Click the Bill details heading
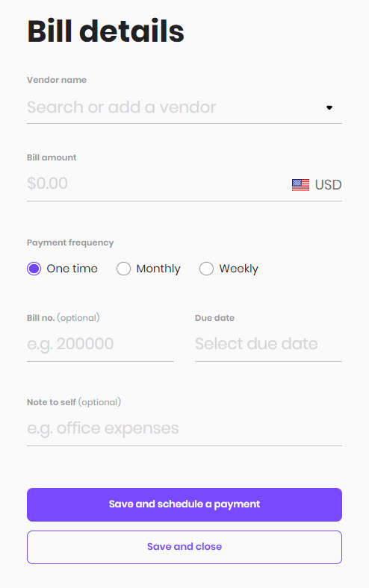The width and height of the screenshot is (369, 588). (x=105, y=31)
